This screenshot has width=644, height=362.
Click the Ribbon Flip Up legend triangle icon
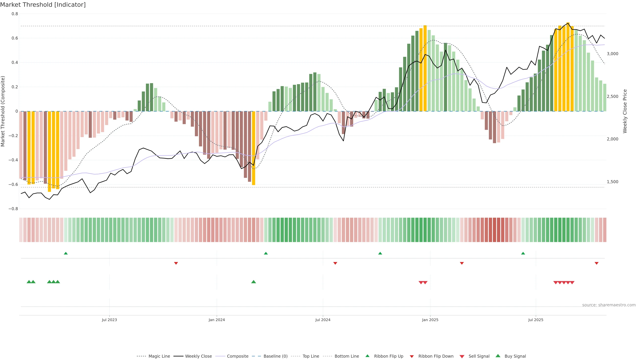pyautogui.click(x=367, y=356)
